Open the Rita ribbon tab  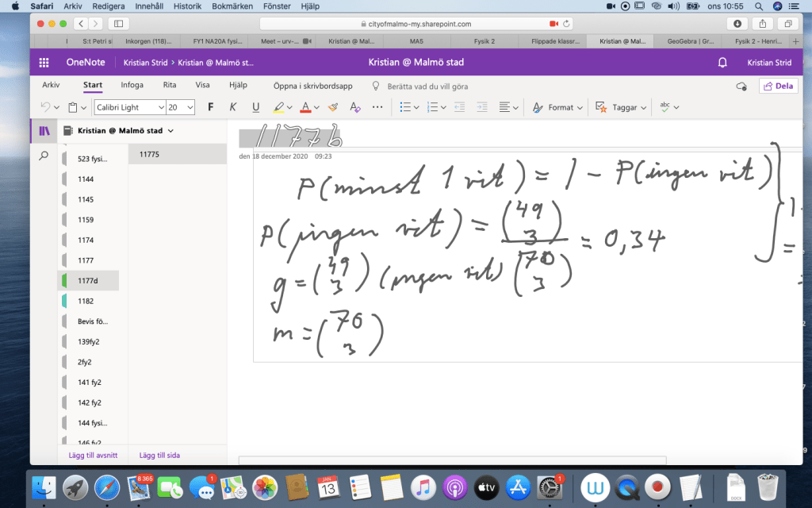pyautogui.click(x=170, y=85)
